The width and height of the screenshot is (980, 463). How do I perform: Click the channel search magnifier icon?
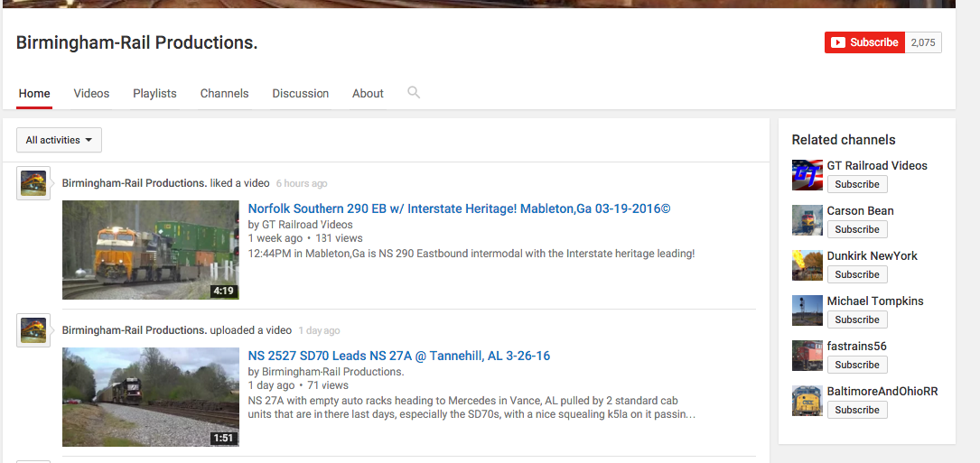[414, 92]
